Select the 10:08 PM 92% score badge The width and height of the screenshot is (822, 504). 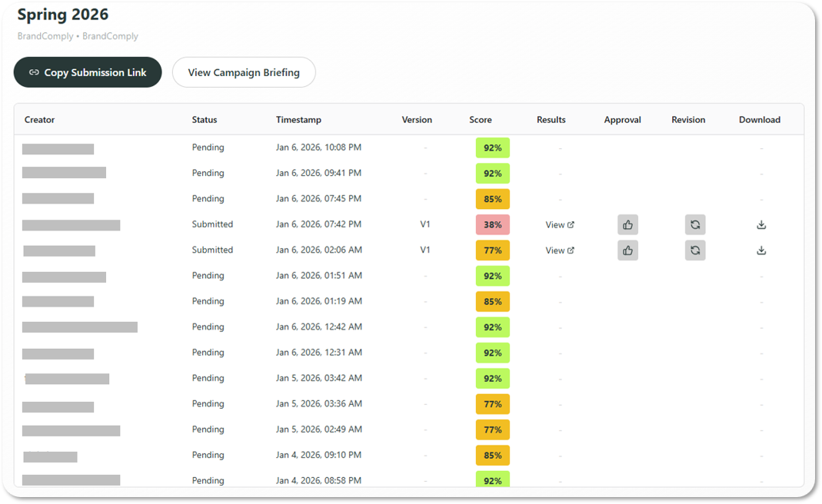[492, 148]
